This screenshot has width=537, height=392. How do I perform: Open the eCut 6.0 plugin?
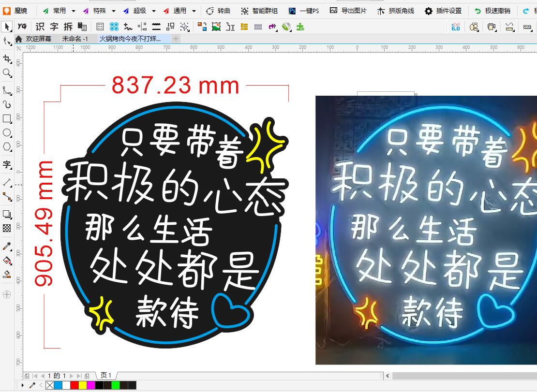pos(456,27)
